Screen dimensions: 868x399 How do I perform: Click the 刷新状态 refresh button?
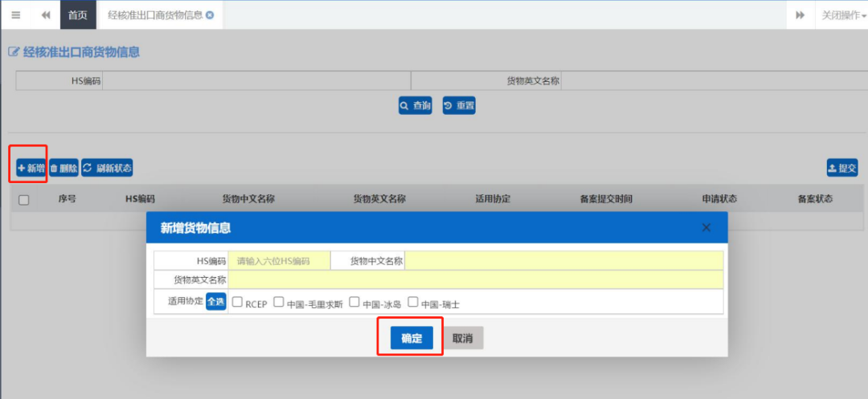[107, 168]
